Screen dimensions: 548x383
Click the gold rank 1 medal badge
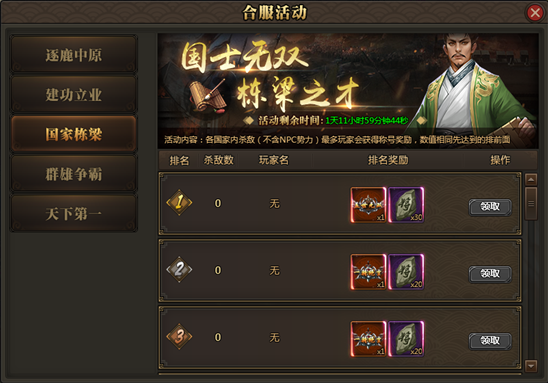tap(179, 202)
